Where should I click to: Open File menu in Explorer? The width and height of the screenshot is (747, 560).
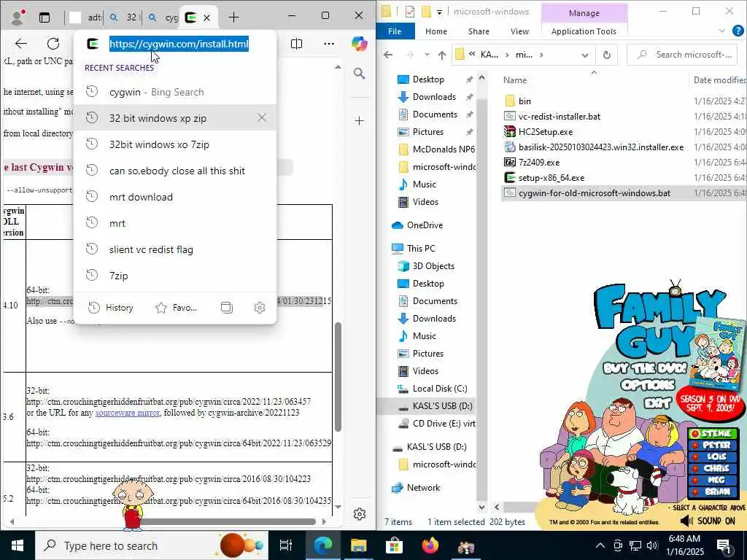395,31
